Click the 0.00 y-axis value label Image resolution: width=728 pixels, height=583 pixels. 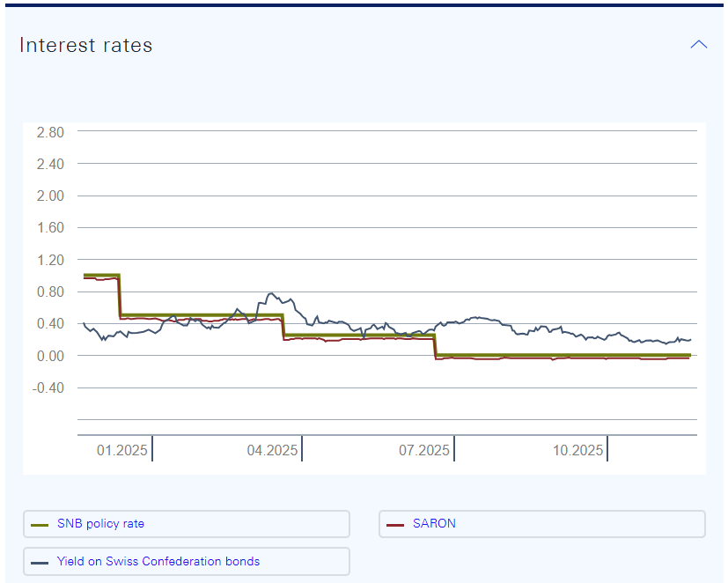pyautogui.click(x=49, y=356)
